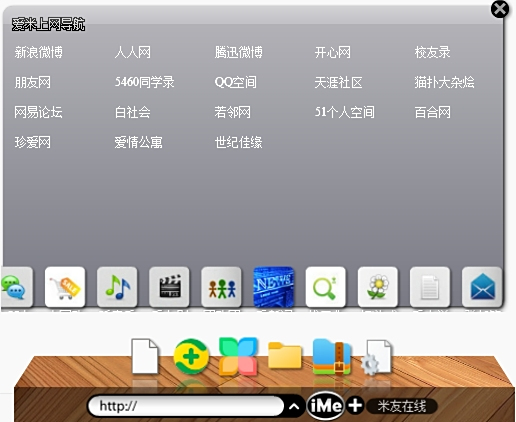Open the blue envelope mail icon

tap(482, 287)
